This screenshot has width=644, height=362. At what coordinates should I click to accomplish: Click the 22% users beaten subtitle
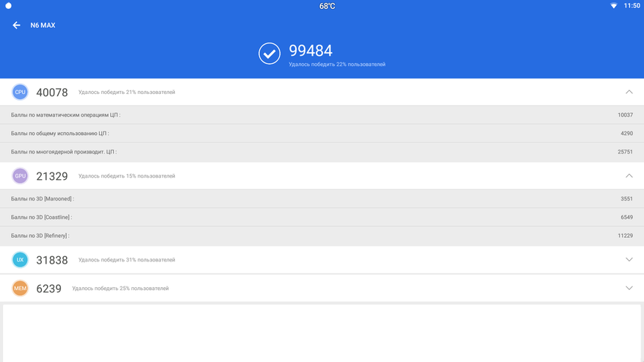coord(337,65)
